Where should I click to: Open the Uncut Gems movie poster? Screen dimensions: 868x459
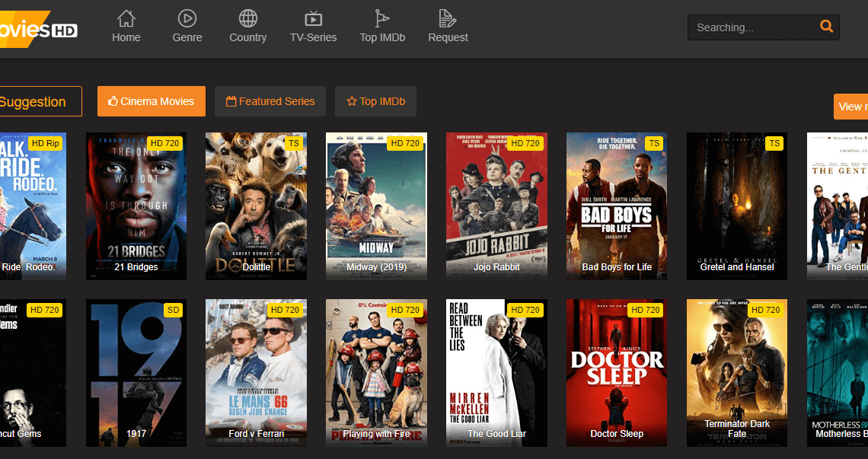(32, 373)
